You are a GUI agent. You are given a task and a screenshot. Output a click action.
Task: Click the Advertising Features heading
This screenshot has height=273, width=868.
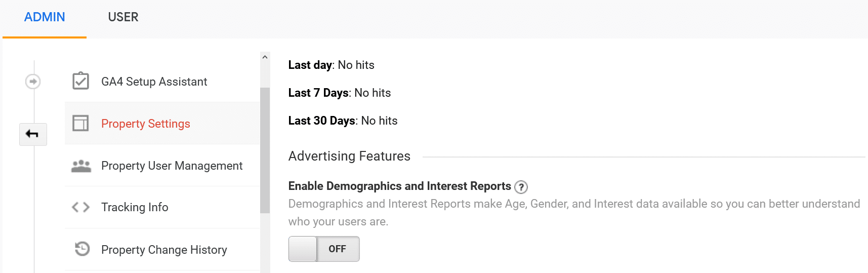pyautogui.click(x=349, y=156)
